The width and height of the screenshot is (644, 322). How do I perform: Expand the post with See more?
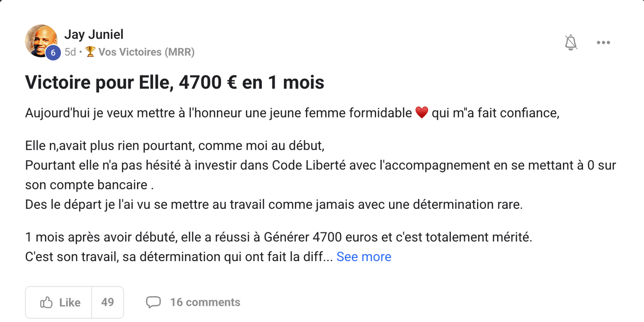pos(364,257)
